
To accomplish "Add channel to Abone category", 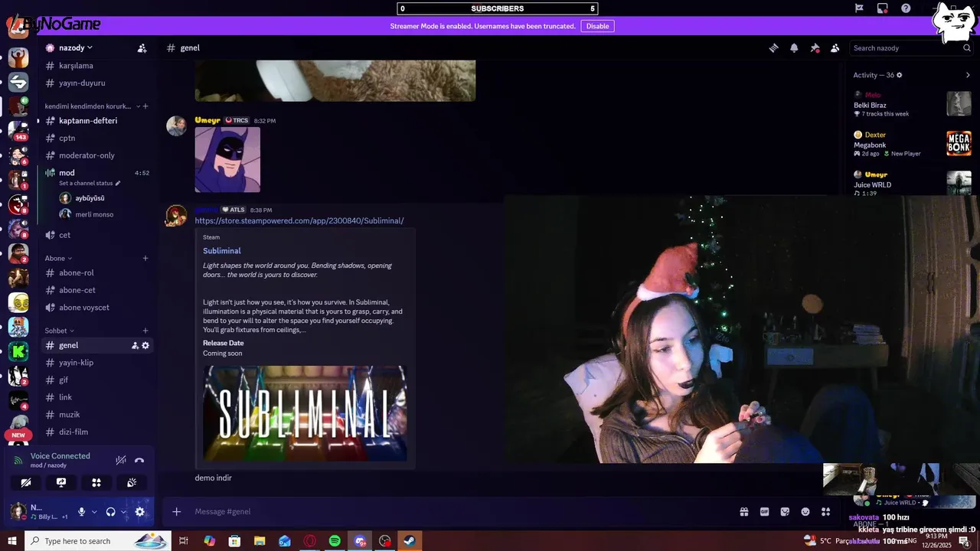I will pyautogui.click(x=145, y=259).
